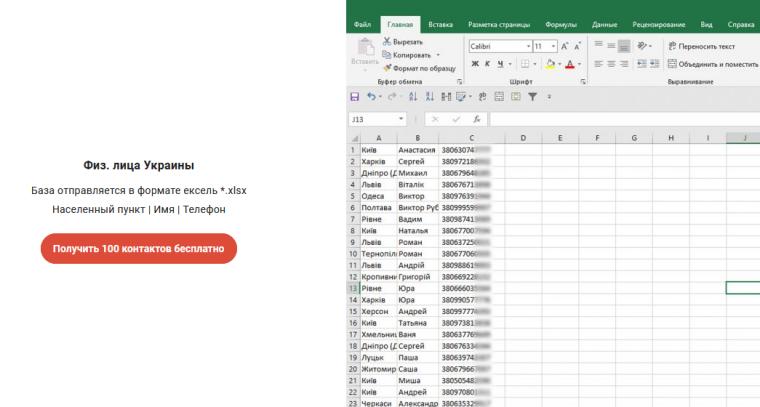Click the Получить 100 контактов бесплатно button
Viewport: 760px width, 407px height.
pyautogui.click(x=139, y=248)
